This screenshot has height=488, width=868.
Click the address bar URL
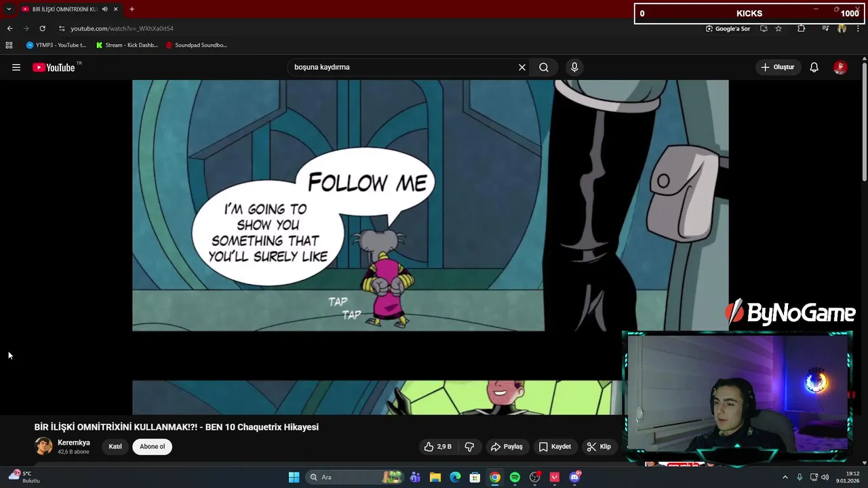tap(122, 28)
